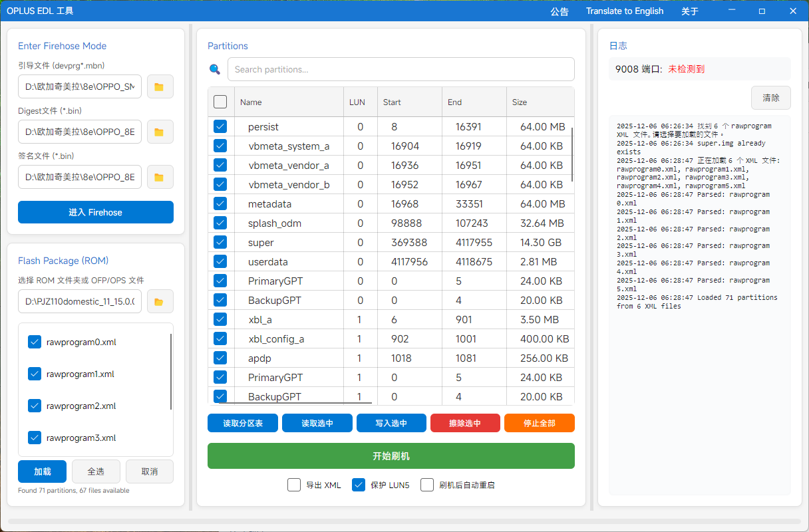
Task: Minimize the OPLUS EDL window
Action: point(732,11)
